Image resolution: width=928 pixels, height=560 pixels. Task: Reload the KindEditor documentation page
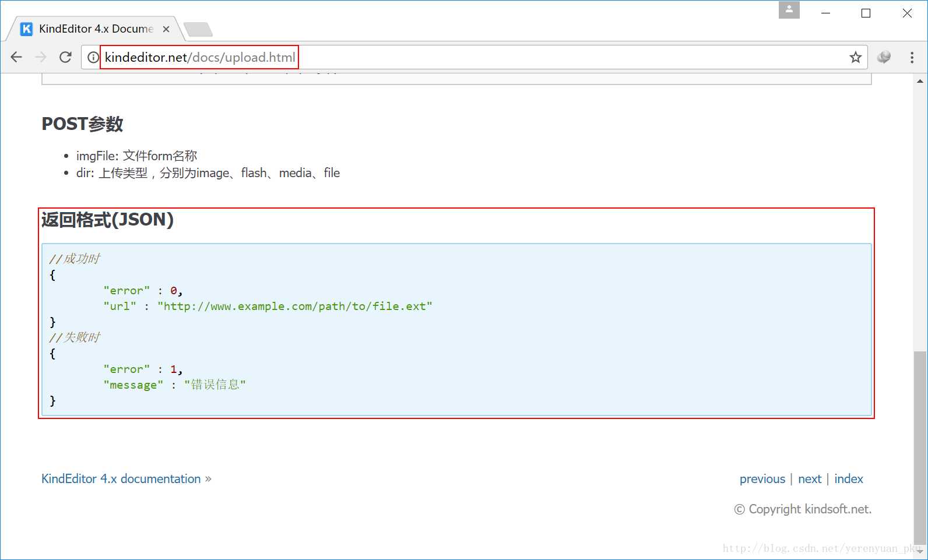(x=65, y=57)
